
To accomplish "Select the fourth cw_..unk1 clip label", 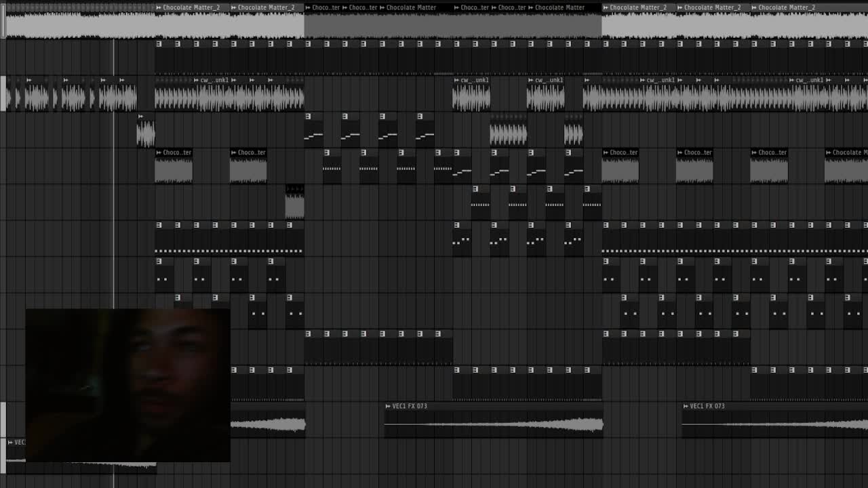I will point(661,80).
